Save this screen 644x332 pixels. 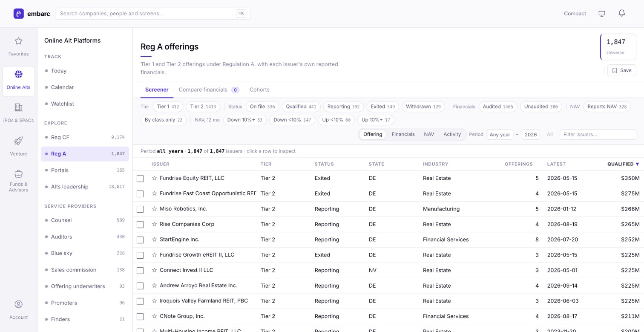(x=622, y=70)
